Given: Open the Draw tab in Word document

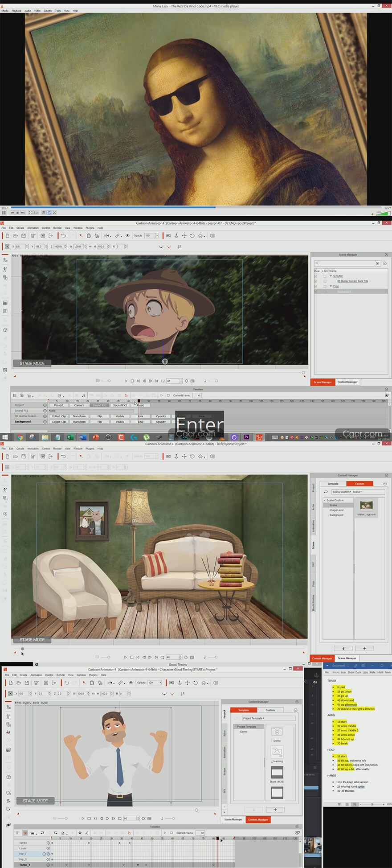Looking at the screenshot, I should 351,672.
